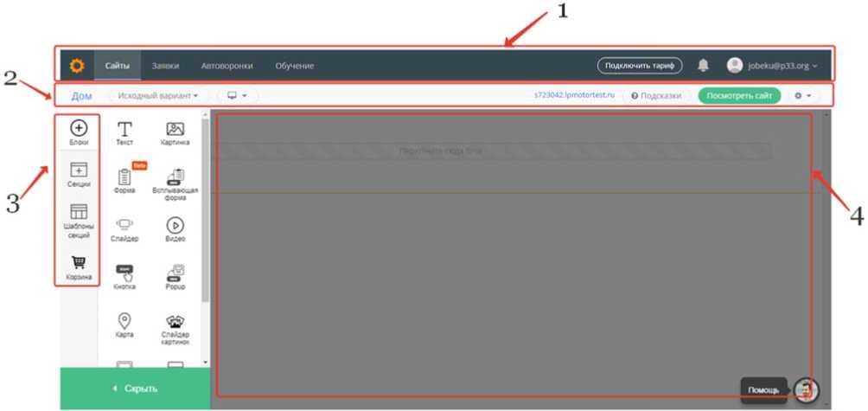The width and height of the screenshot is (868, 411).
Task: Select the Секции panel icon
Action: coord(79,175)
